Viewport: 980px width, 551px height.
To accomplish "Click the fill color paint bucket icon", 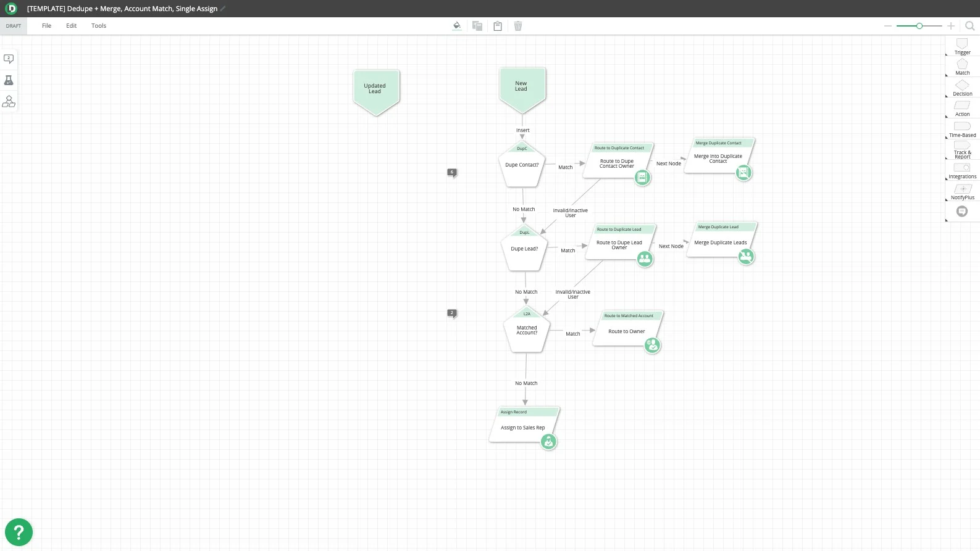I will [x=457, y=26].
